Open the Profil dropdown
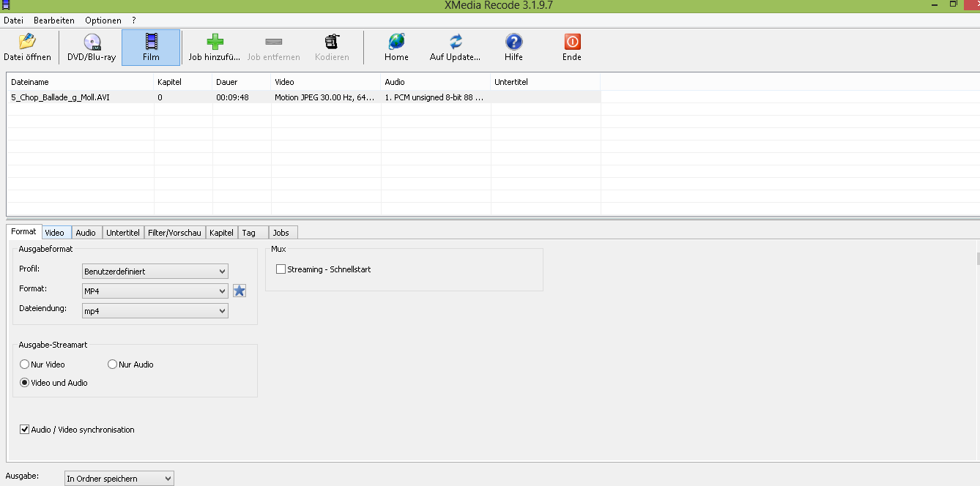Screen dimensions: 980x486 (x=155, y=271)
